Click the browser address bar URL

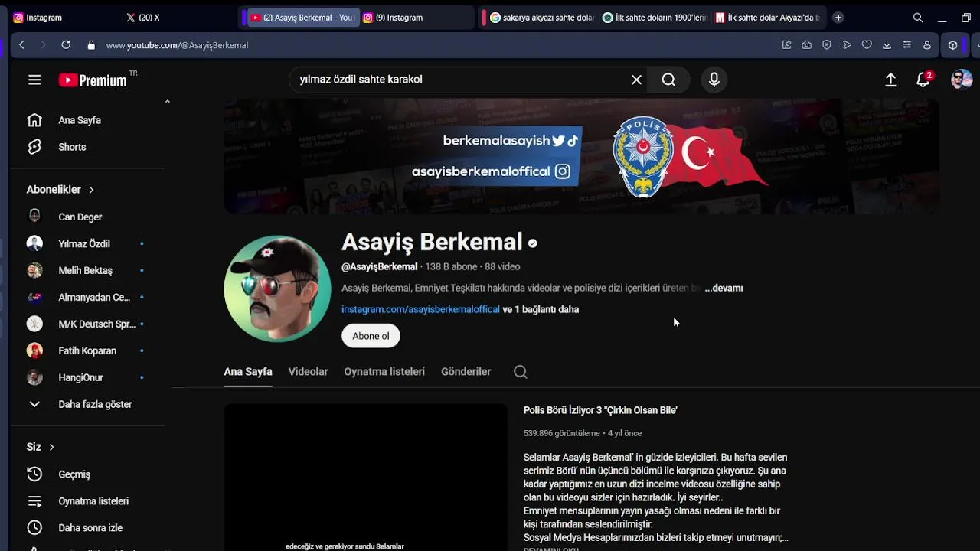(177, 45)
